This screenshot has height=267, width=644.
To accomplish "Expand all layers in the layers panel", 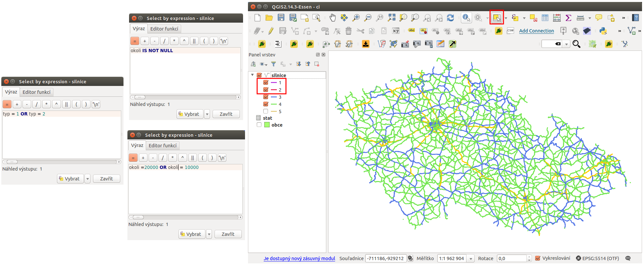I will pos(298,64).
